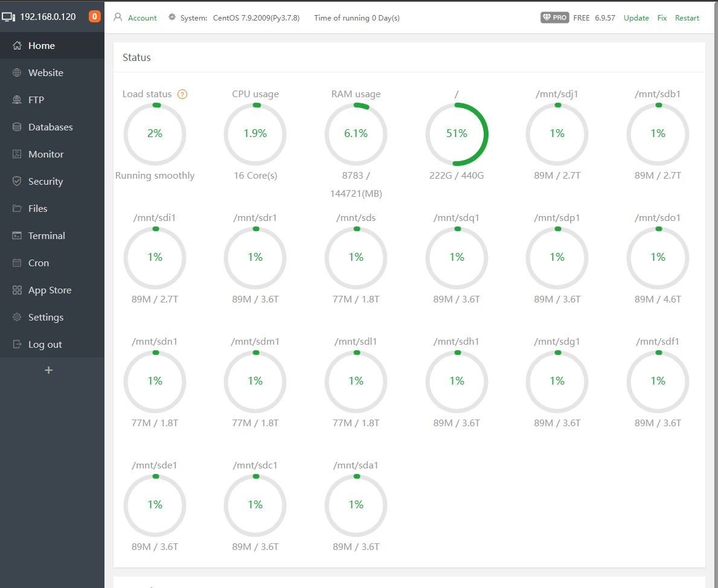The image size is (718, 588).
Task: Open the Settings menu item
Action: pyautogui.click(x=46, y=318)
